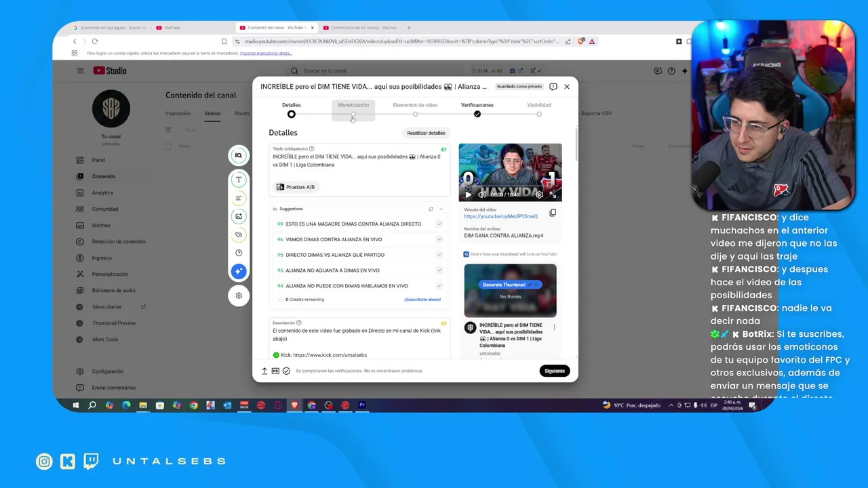Open Premiere Pro from the taskbar
The height and width of the screenshot is (488, 868).
pos(362,405)
